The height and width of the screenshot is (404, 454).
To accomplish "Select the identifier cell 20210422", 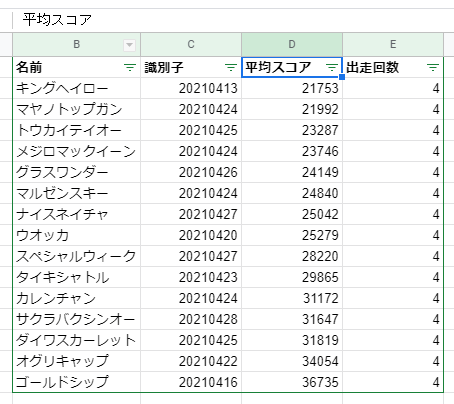I will tap(191, 361).
